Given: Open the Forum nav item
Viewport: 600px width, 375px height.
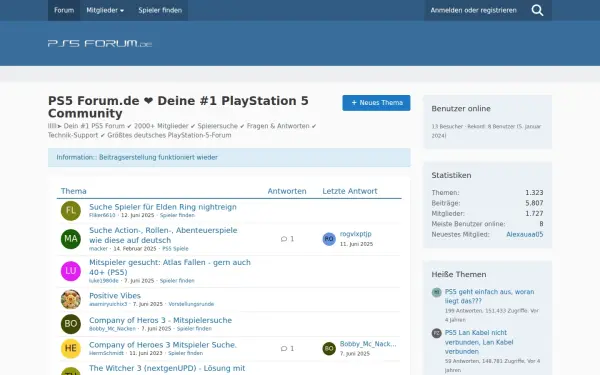Looking at the screenshot, I should click(64, 10).
